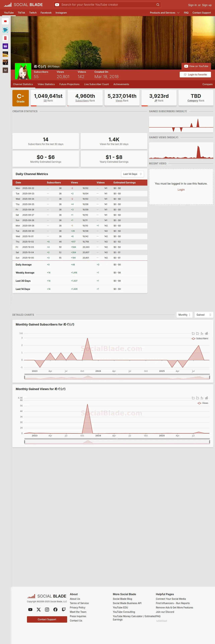The height and width of the screenshot is (644, 215).
Task: Open the Last 14 Days dropdown
Action: [x=132, y=174]
